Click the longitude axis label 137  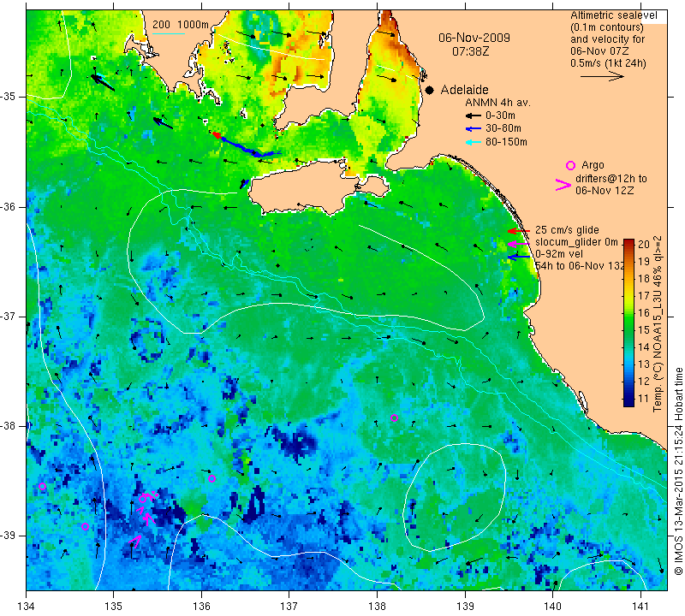pos(289,607)
